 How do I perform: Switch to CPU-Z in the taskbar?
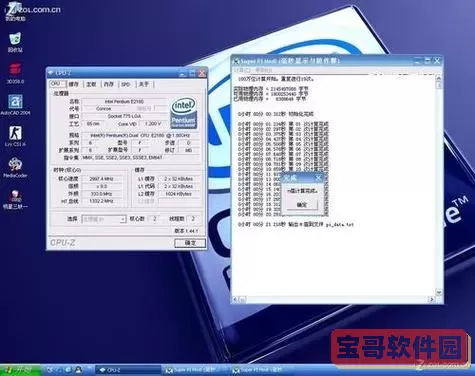coord(128,370)
